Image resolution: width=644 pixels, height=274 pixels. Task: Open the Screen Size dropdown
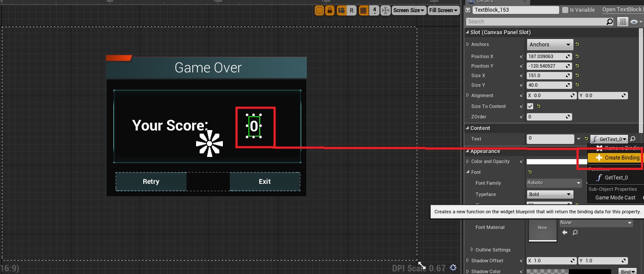point(409,10)
